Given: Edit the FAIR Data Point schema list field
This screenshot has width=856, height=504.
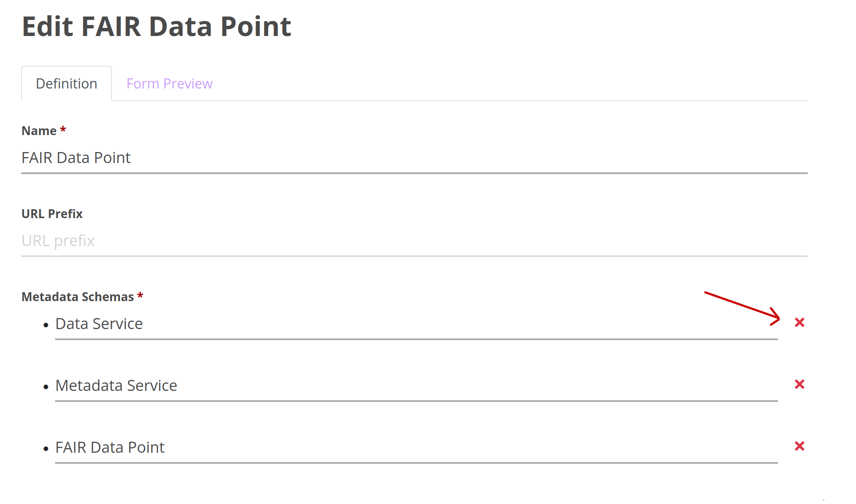Looking at the screenshot, I should point(417,448).
